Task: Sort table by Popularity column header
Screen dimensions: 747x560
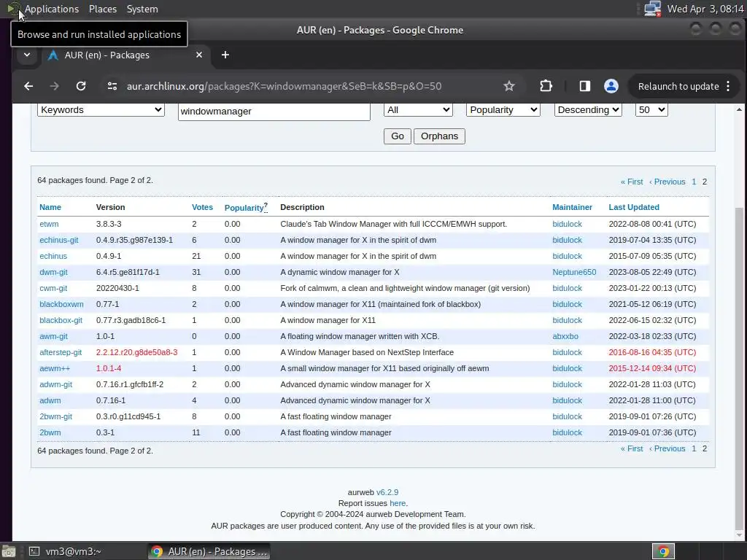Action: [x=244, y=208]
